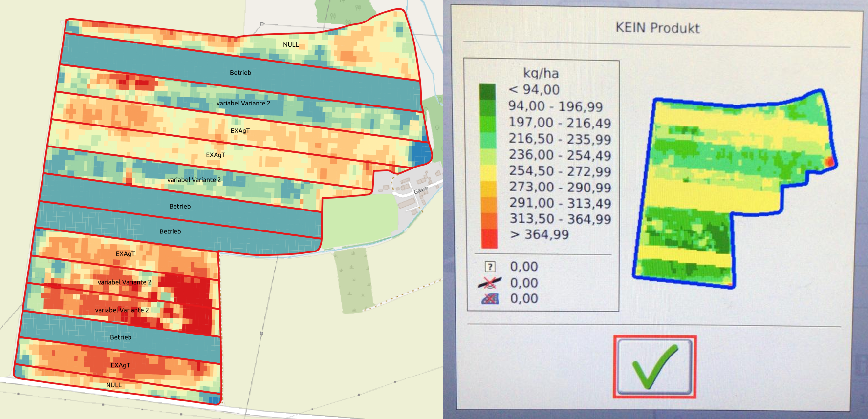The image size is (868, 419).
Task: Click the '197,00 - 216,49' legend text
Action: [560, 123]
